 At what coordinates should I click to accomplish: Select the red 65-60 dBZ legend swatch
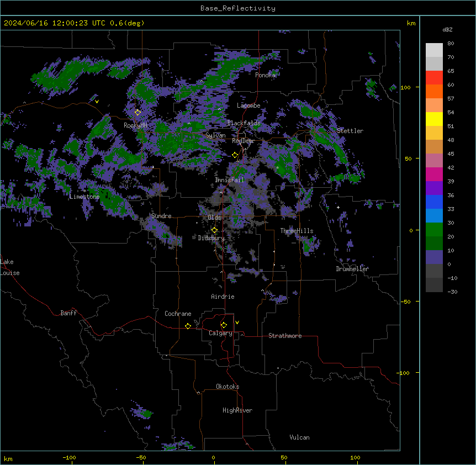pos(434,78)
